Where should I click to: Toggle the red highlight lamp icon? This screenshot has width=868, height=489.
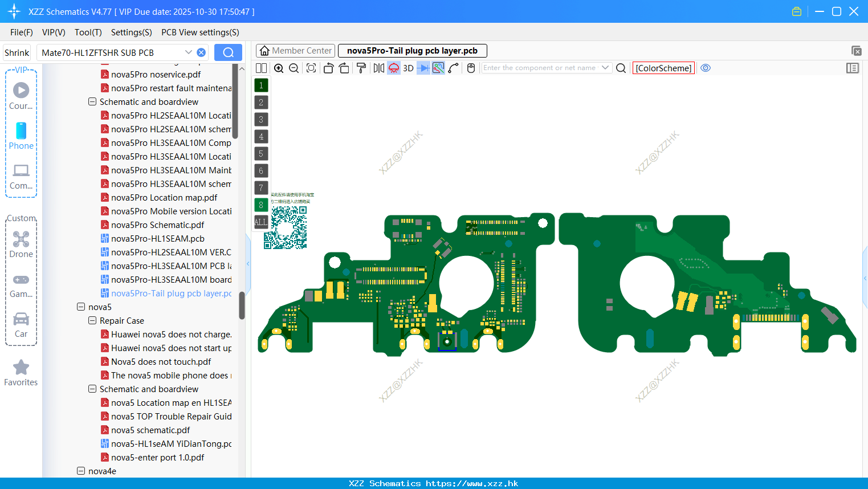point(393,68)
